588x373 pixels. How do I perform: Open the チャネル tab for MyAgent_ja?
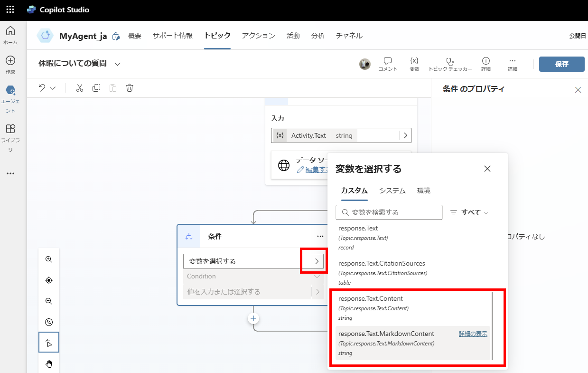point(349,35)
